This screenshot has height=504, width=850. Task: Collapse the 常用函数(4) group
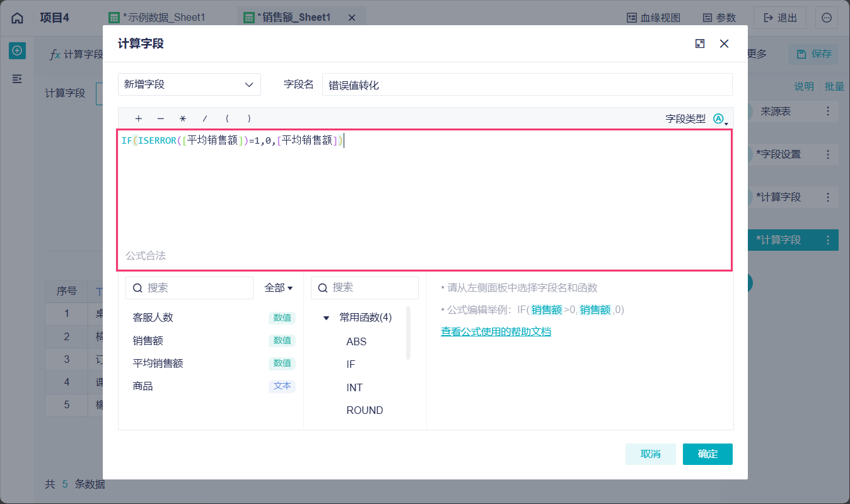click(x=326, y=318)
